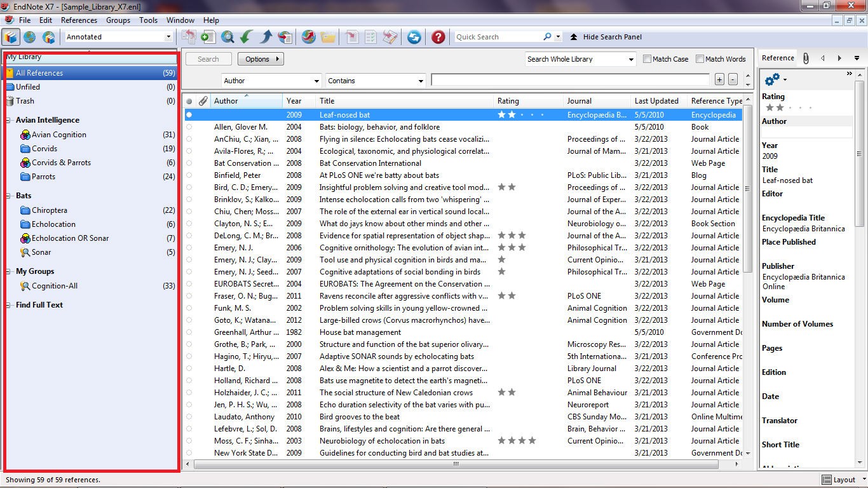The height and width of the screenshot is (488, 868).
Task: Select the Reference tab in right panel
Action: [x=778, y=58]
